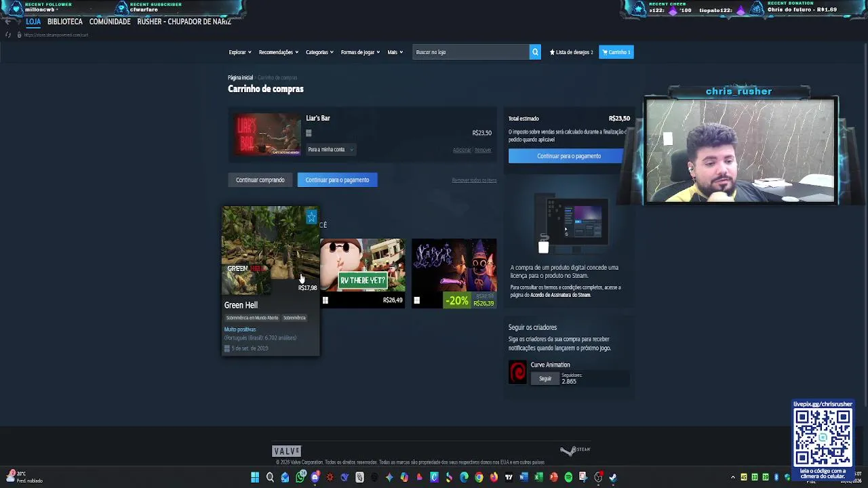Go to Página inicial breadcrumb
The width and height of the screenshot is (868, 488).
240,77
